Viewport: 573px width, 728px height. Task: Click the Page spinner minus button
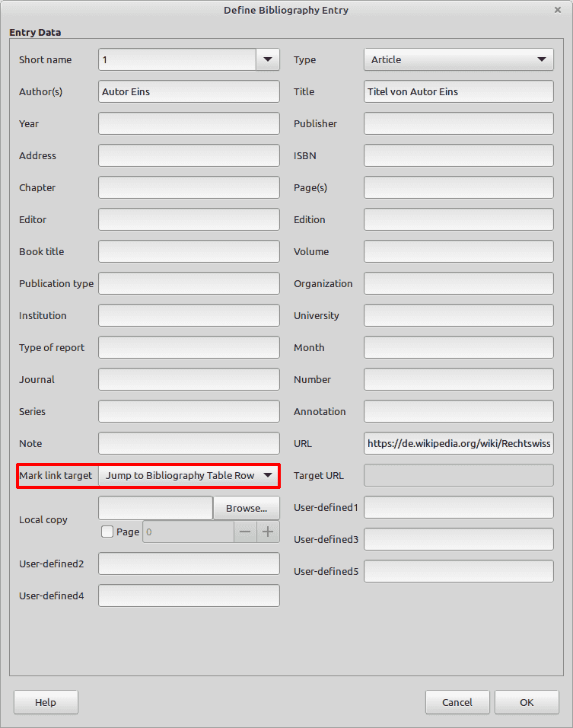[245, 532]
